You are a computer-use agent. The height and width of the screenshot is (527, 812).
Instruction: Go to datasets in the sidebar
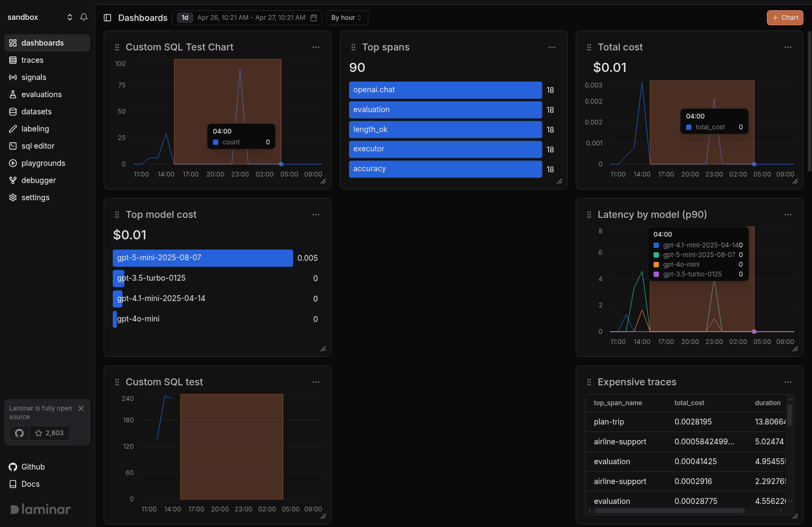pos(47,112)
